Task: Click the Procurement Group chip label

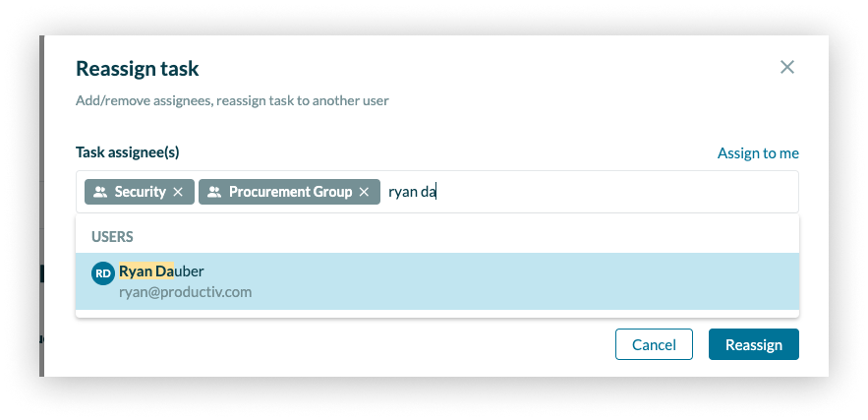Action: click(290, 192)
